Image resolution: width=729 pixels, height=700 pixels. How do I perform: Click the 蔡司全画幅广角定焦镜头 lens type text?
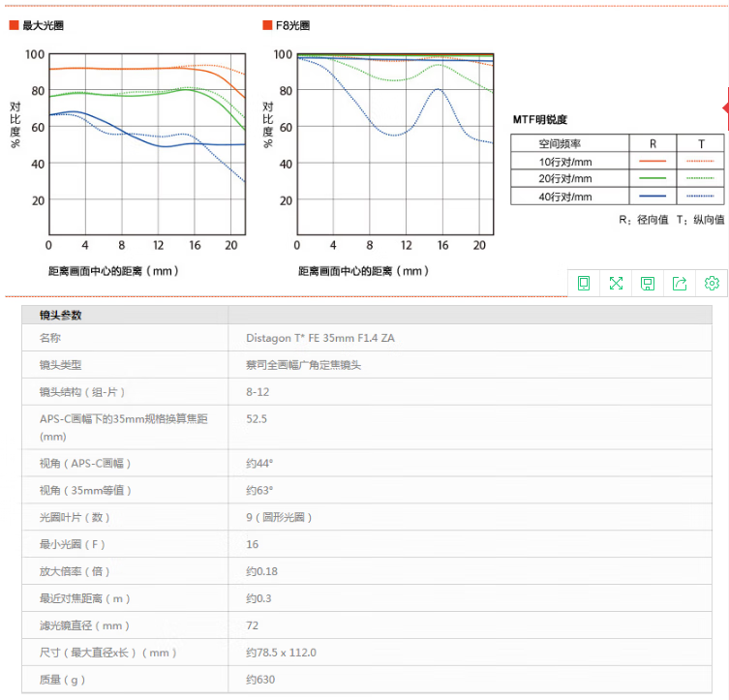[x=304, y=365]
